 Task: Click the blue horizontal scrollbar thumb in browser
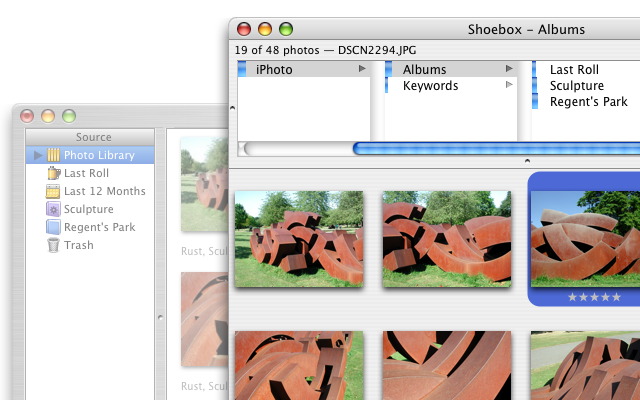(x=496, y=148)
